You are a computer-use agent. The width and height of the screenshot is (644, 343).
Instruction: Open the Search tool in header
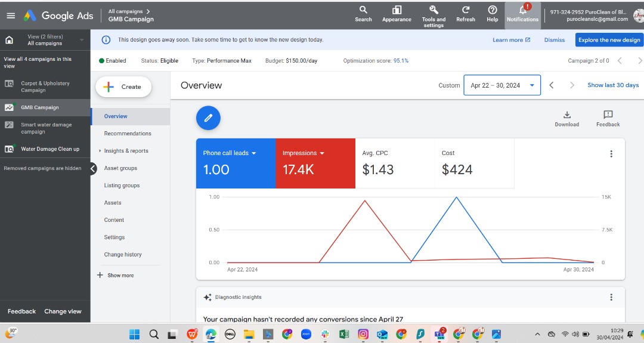(363, 13)
